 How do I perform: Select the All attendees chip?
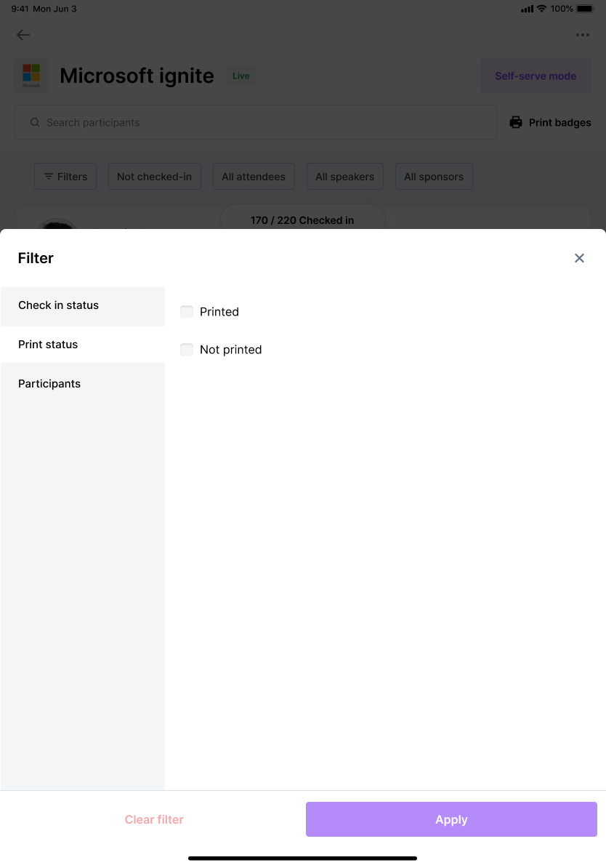(254, 177)
